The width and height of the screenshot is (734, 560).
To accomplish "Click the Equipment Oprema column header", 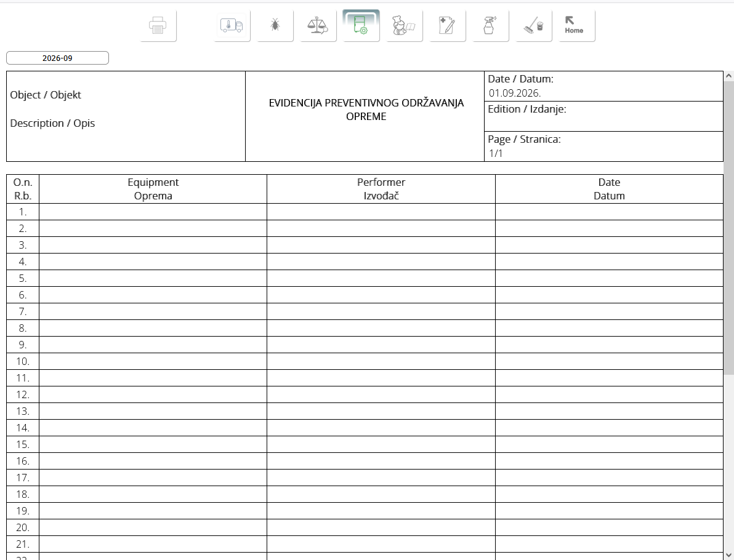I will click(153, 189).
